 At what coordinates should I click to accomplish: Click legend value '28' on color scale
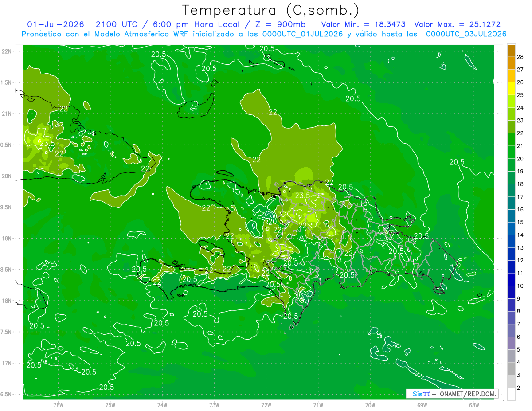coord(520,57)
